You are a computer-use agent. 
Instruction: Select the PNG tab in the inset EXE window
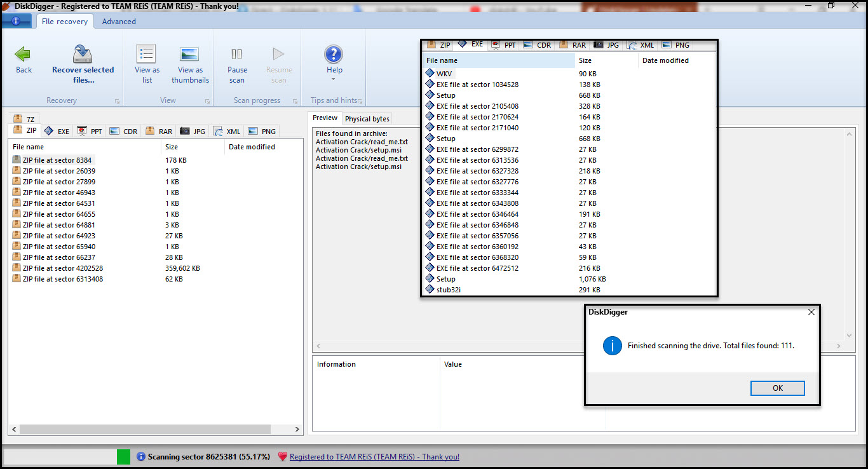point(675,45)
